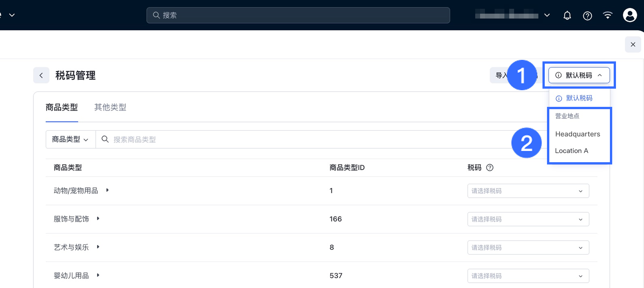Click the 税码 column help icon
The image size is (644, 288).
490,167
